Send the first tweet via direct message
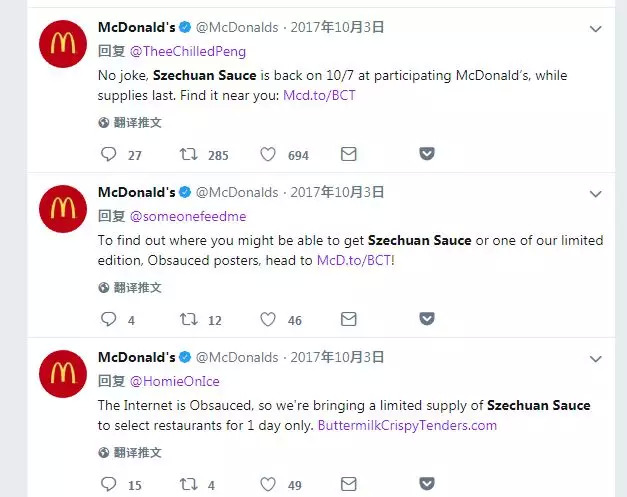 click(349, 155)
